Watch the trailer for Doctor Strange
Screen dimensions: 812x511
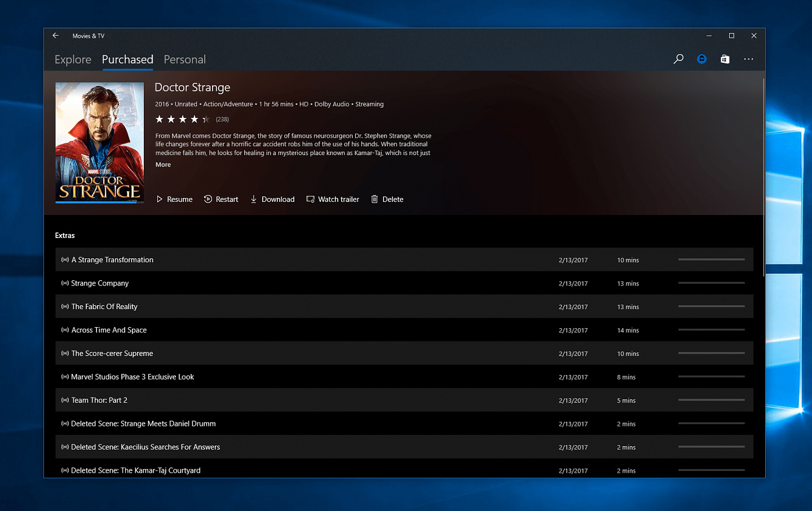(x=333, y=199)
